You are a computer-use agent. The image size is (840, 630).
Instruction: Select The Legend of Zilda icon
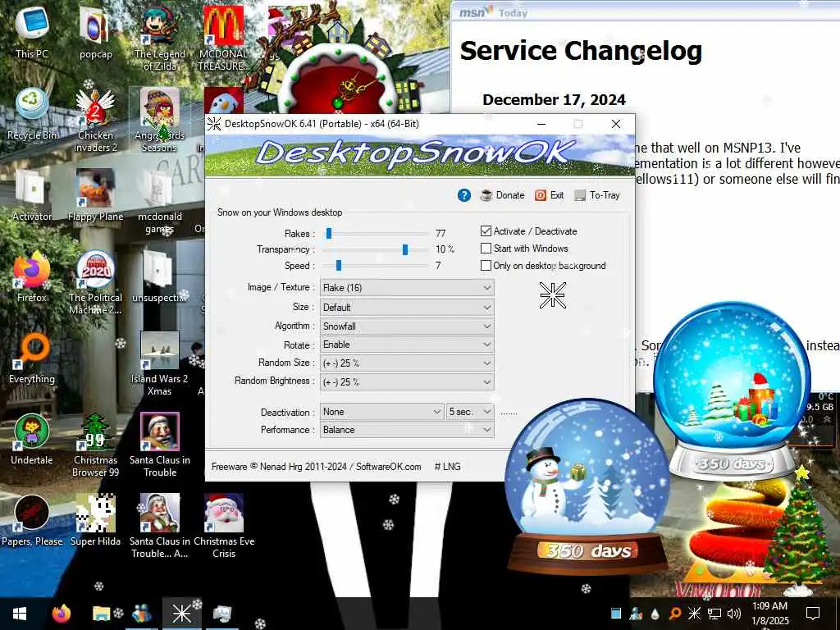pos(160,39)
